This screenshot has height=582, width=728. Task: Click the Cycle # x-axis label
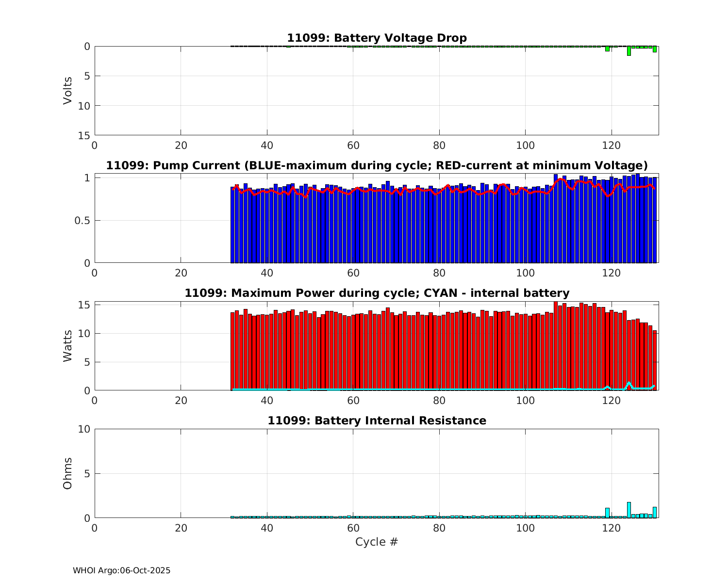pyautogui.click(x=377, y=542)
